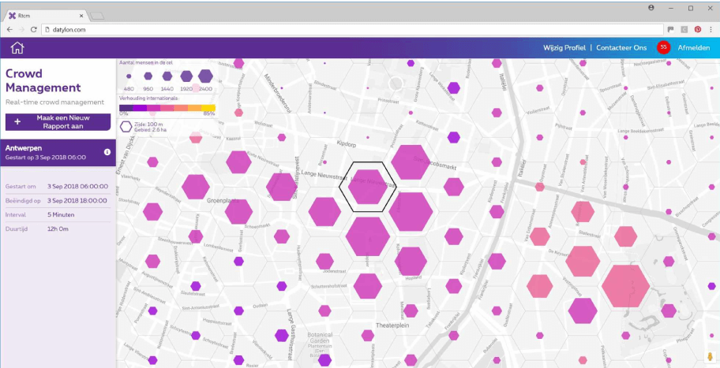This screenshot has height=368, width=720.
Task: Click the 5 Minuten interval value
Action: click(x=61, y=215)
